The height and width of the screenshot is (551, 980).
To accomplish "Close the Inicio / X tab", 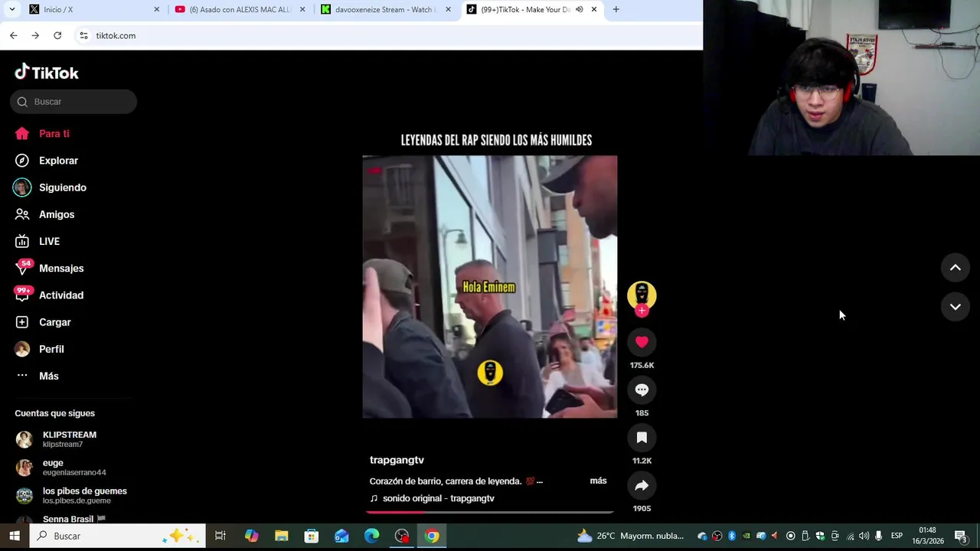I will (x=157, y=10).
